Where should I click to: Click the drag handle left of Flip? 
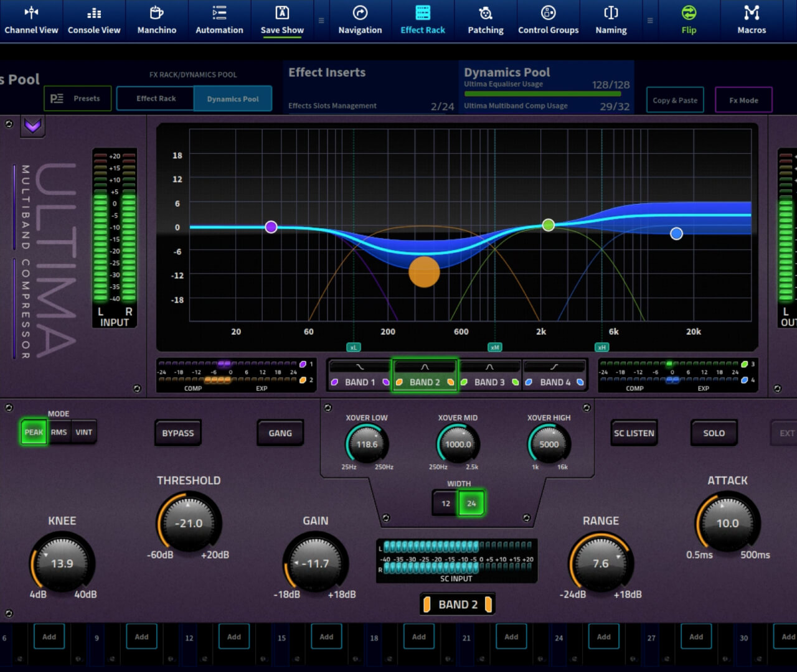[650, 21]
